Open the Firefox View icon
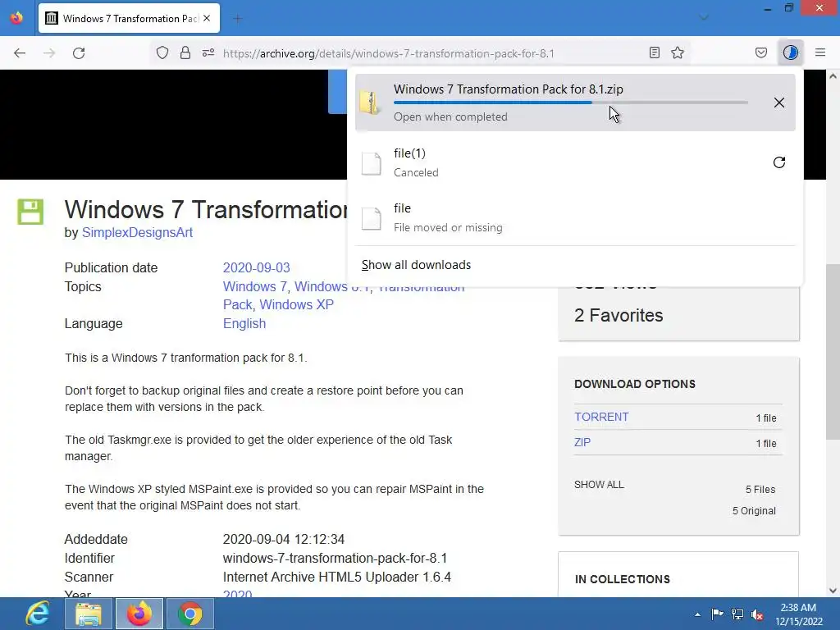The width and height of the screenshot is (840, 630). click(x=16, y=19)
